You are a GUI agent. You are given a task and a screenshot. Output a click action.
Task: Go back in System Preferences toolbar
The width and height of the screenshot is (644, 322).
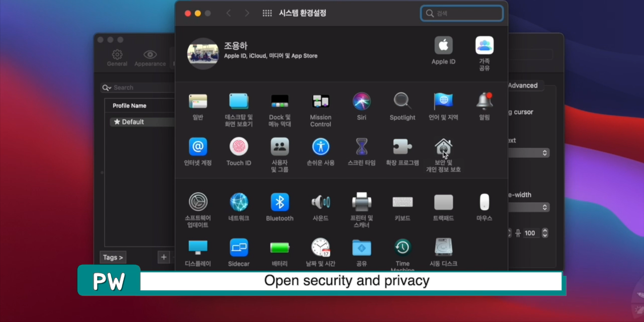228,14
